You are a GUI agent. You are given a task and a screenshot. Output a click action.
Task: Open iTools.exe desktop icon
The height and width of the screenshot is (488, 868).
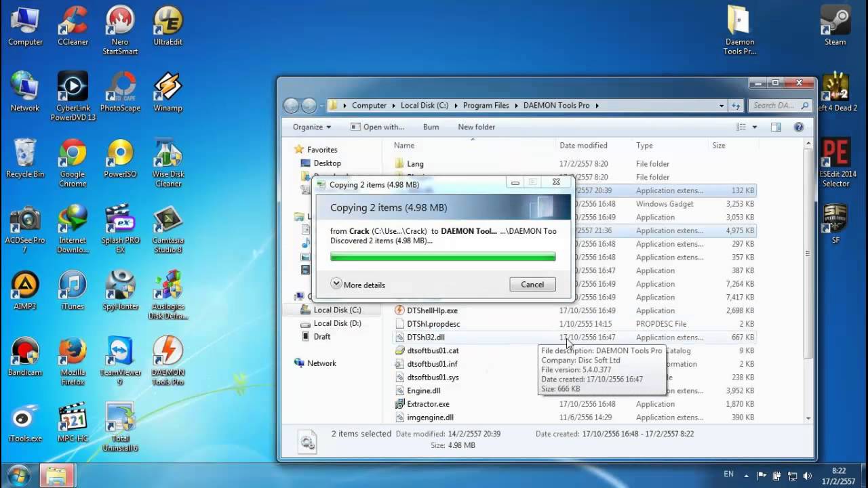click(x=25, y=423)
